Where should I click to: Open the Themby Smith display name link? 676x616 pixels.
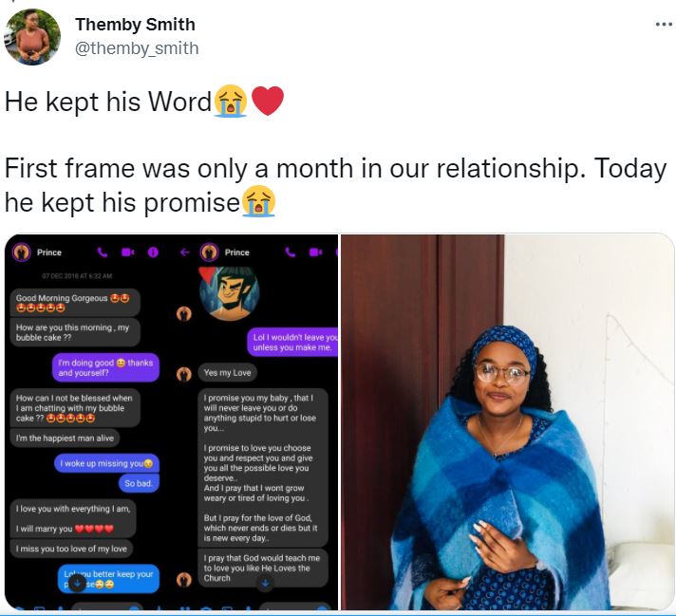[135, 25]
